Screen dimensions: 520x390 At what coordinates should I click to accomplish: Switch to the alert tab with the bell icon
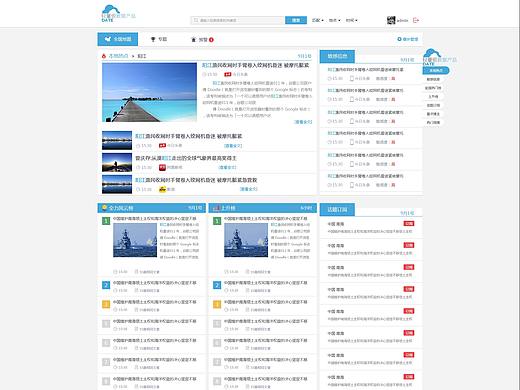[202, 40]
